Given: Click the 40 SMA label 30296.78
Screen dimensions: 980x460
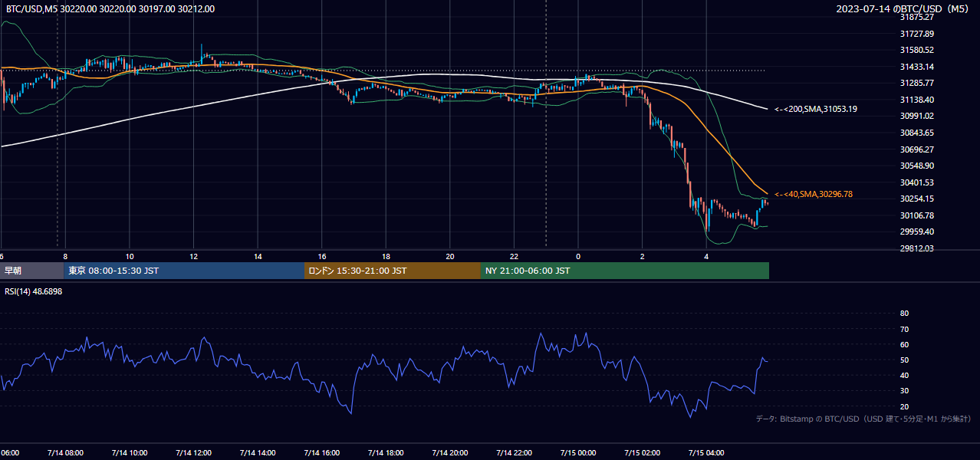Looking at the screenshot, I should click(x=814, y=195).
